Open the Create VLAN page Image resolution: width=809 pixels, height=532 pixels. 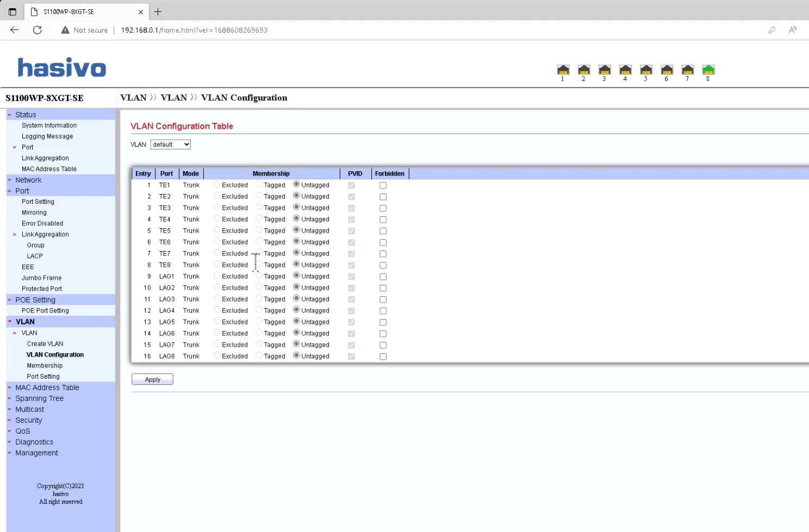(x=45, y=344)
